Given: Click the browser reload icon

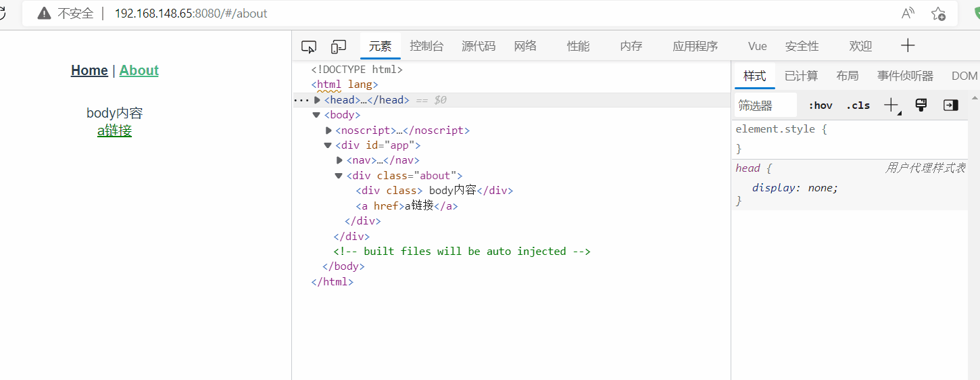Looking at the screenshot, I should (3, 14).
